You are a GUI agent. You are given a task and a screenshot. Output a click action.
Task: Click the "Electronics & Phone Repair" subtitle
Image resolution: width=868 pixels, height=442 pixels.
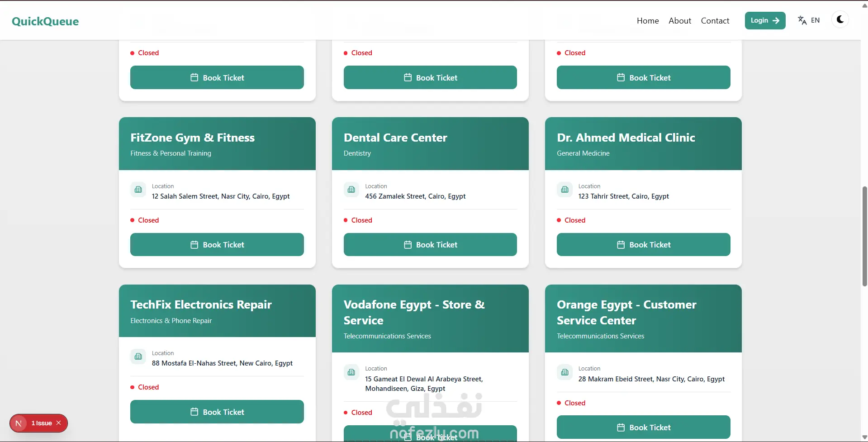coord(171,321)
